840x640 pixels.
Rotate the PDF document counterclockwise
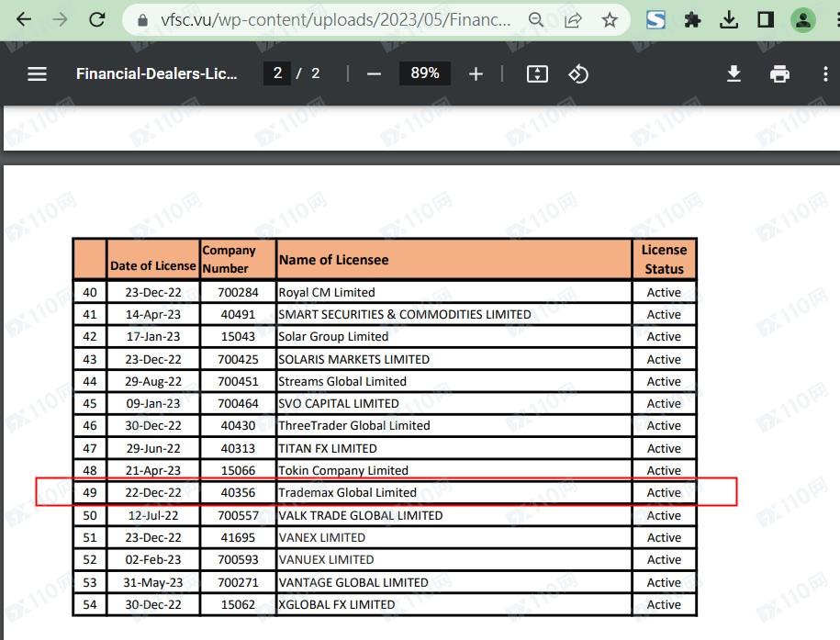(578, 73)
